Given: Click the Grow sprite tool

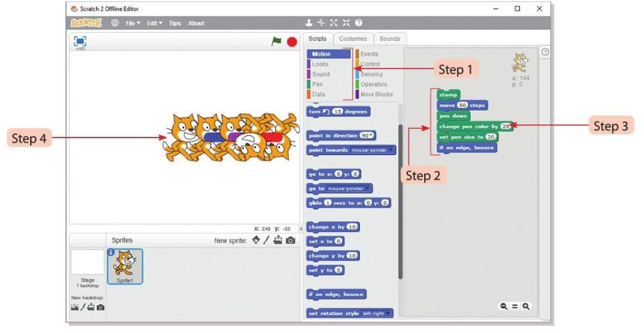Looking at the screenshot, I should [x=334, y=23].
